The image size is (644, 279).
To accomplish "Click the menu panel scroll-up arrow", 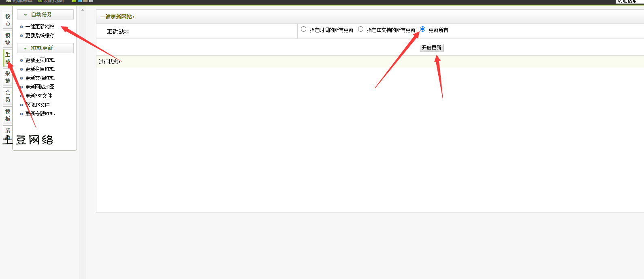I will click(82, 10).
